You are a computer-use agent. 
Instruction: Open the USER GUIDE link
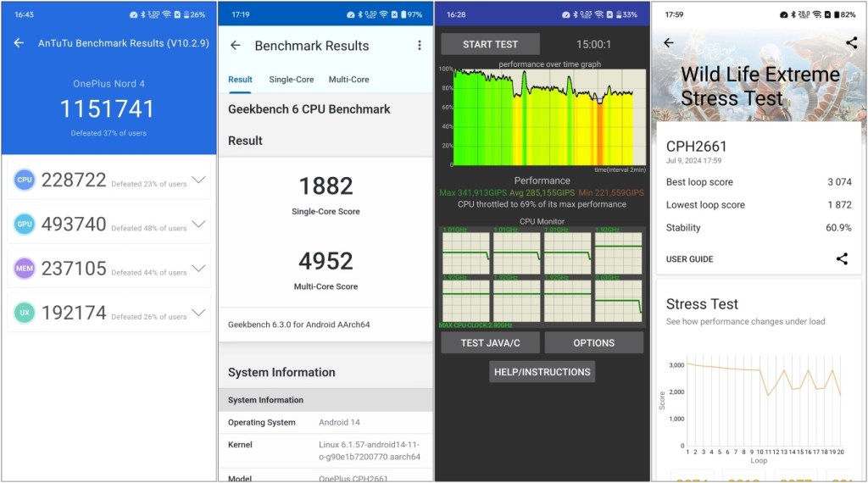[x=689, y=259]
